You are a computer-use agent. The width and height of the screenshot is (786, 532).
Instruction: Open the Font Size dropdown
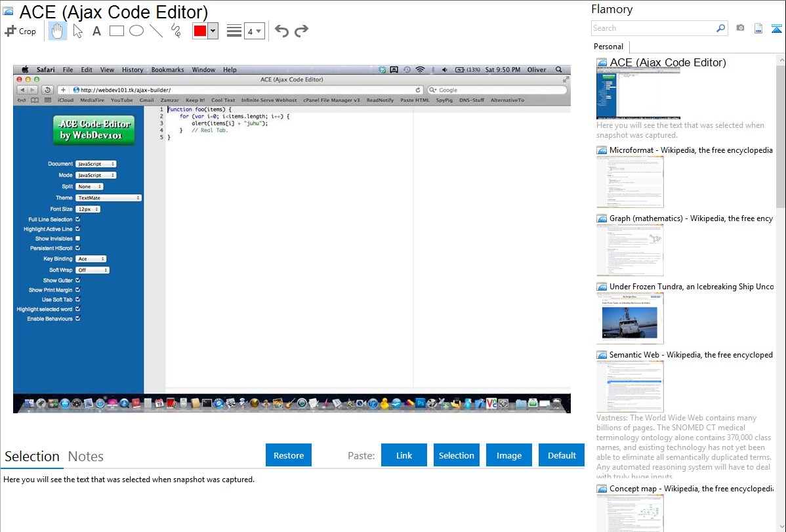(x=88, y=209)
